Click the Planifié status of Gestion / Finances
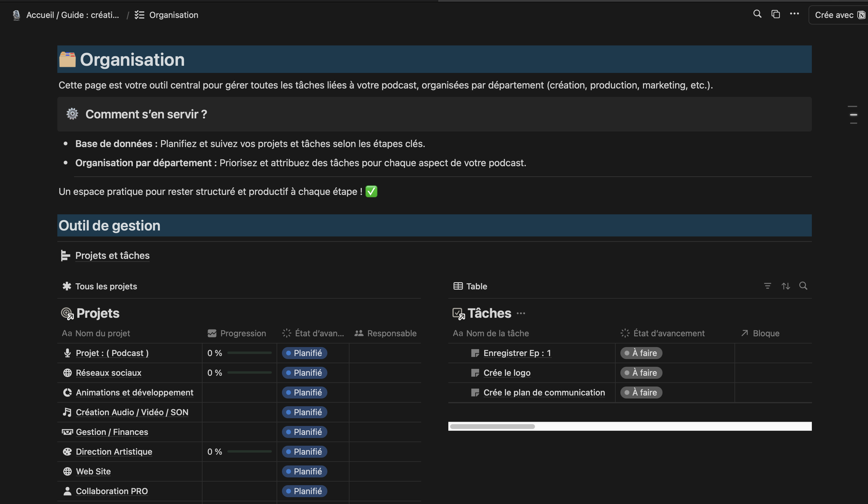Screen dimensions: 868x504 coord(304,432)
